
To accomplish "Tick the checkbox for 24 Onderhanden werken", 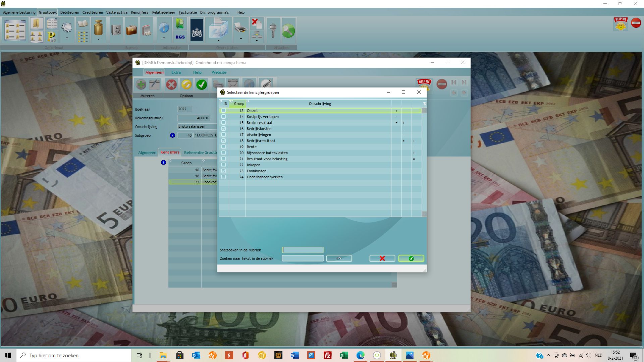I will (223, 177).
